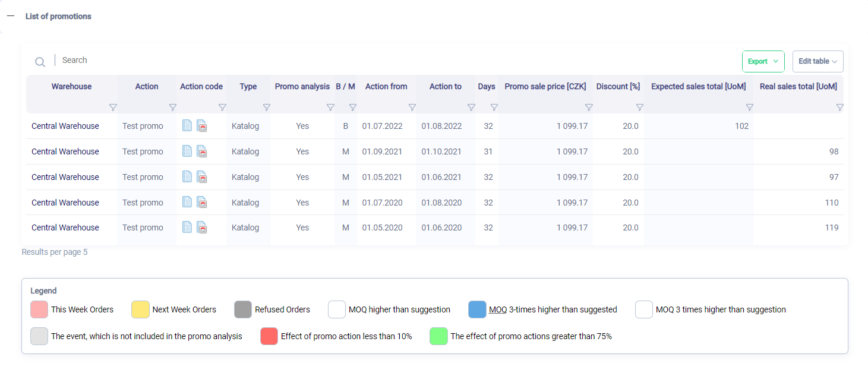The height and width of the screenshot is (376, 868).
Task: Collapse the List of promotions section
Action: pos(11,16)
